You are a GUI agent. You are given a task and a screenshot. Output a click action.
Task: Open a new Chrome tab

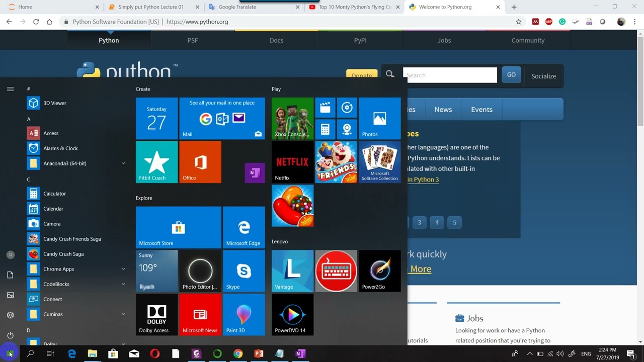point(514,7)
